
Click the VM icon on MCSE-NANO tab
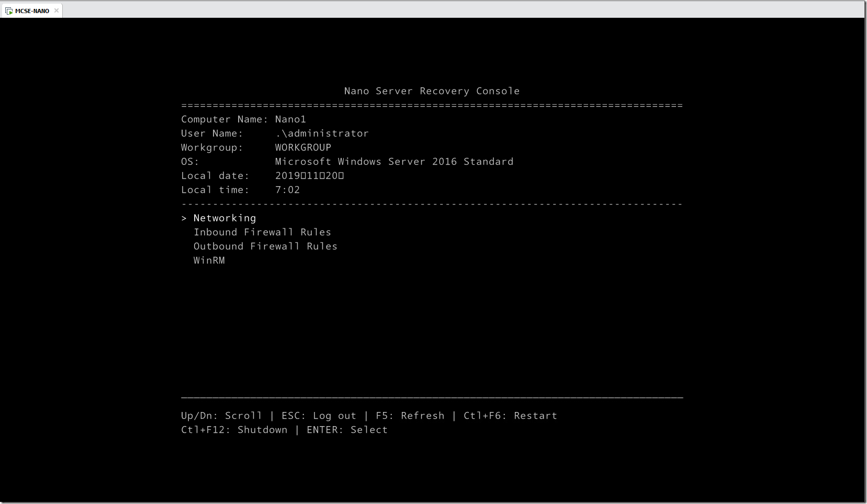pyautogui.click(x=9, y=10)
